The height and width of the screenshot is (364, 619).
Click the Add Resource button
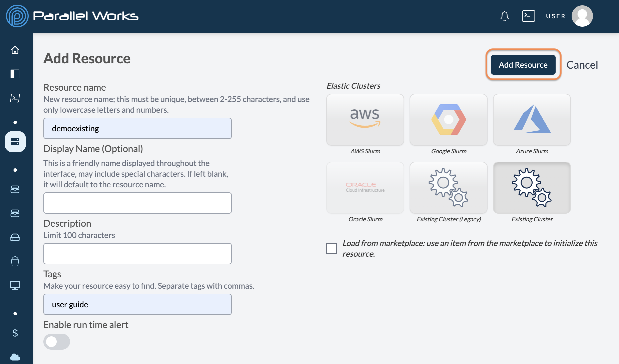523,65
